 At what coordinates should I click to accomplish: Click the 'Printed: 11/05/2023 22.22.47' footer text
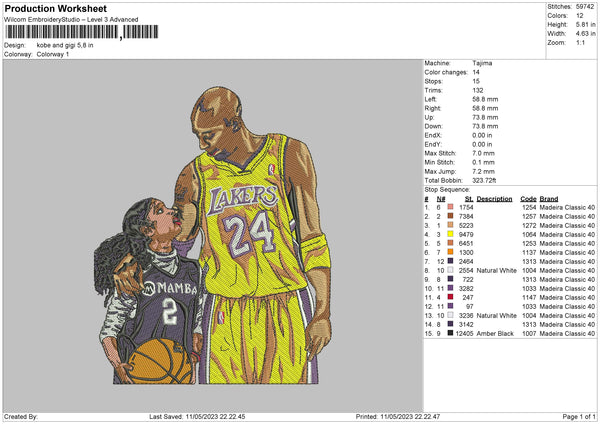click(x=398, y=416)
